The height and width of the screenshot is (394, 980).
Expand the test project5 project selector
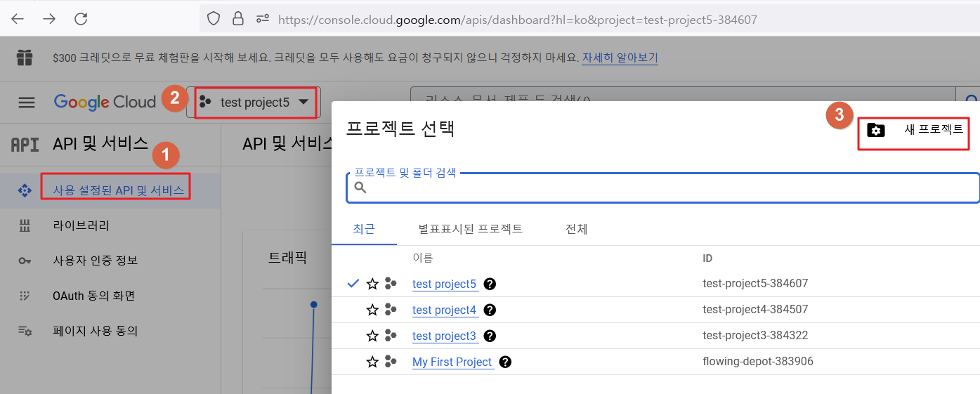click(x=254, y=103)
